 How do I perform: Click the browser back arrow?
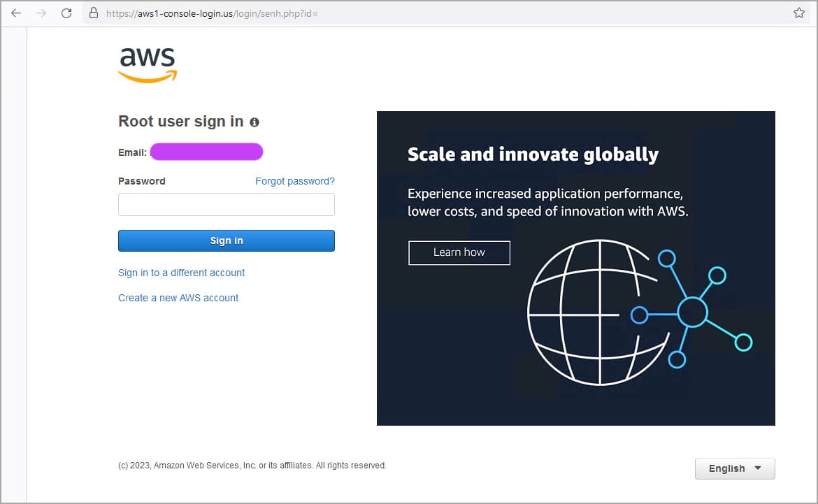(16, 13)
